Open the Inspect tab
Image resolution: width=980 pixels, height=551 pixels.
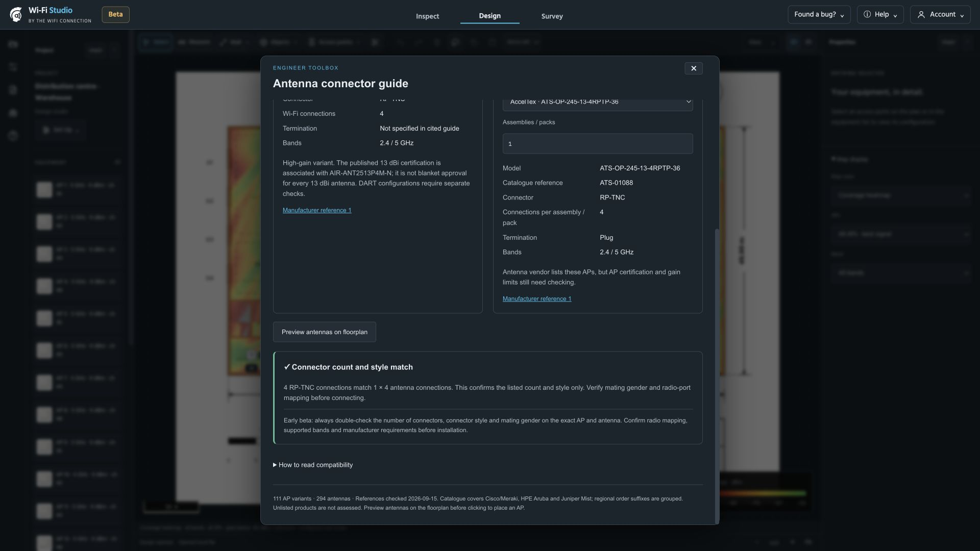[427, 16]
